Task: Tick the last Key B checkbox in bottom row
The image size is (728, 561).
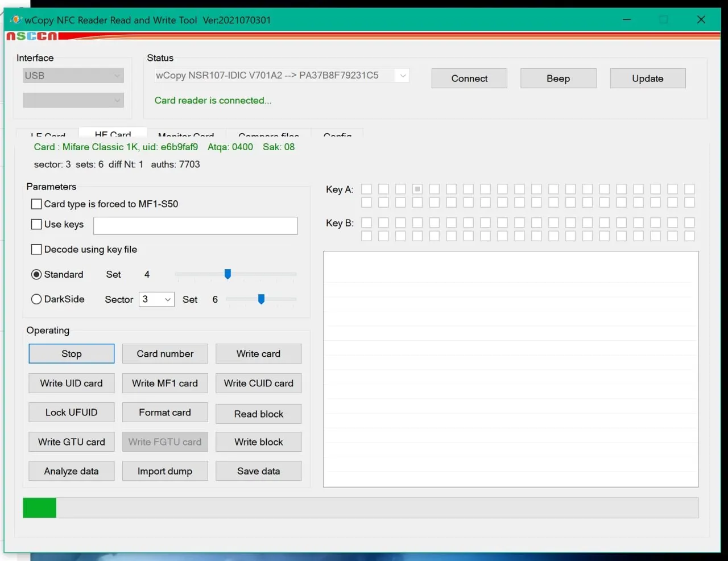Action: pyautogui.click(x=689, y=236)
